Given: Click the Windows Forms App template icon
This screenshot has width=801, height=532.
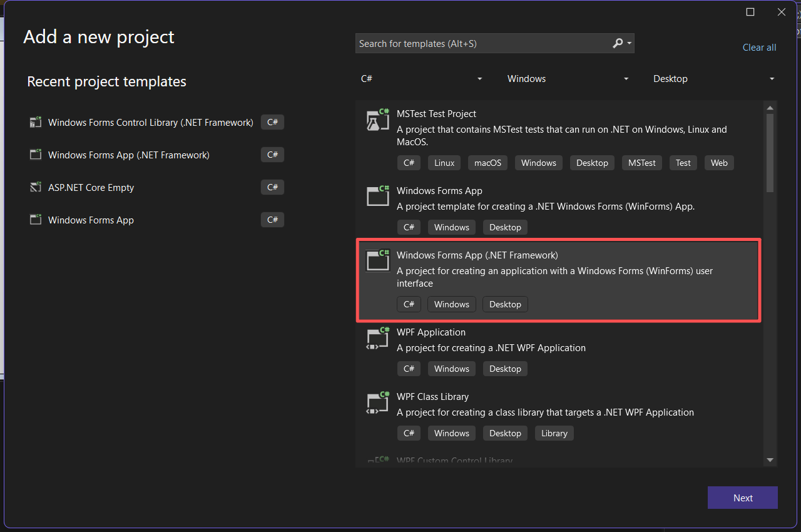Looking at the screenshot, I should coord(377,197).
